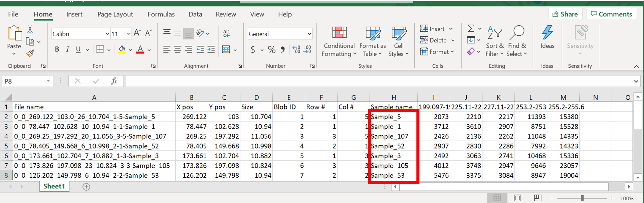Apply Accounting dollar number format
Image resolution: width=644 pixels, height=203 pixels.
click(253, 50)
